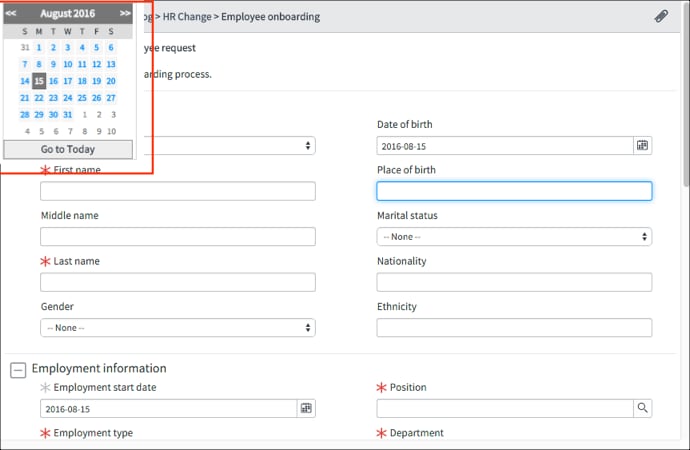Image resolution: width=690 pixels, height=450 pixels.
Task: Click the Employment information heading
Action: coord(99,368)
